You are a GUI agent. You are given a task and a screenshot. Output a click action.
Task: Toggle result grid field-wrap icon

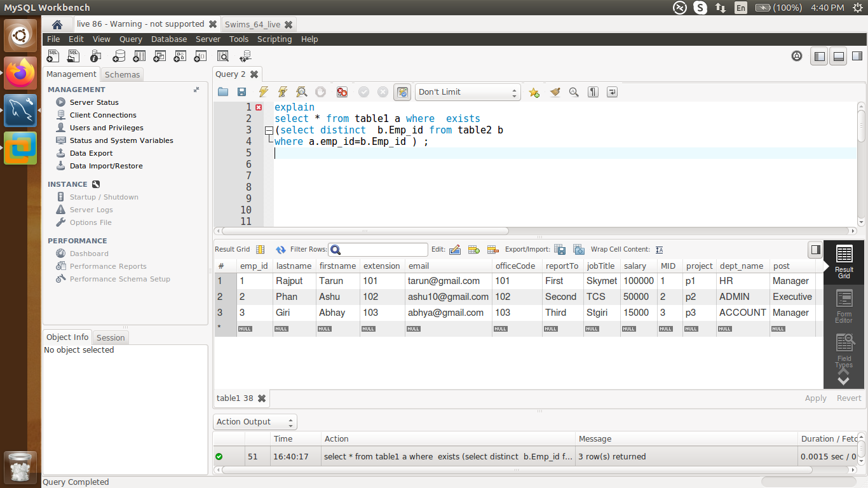point(260,250)
